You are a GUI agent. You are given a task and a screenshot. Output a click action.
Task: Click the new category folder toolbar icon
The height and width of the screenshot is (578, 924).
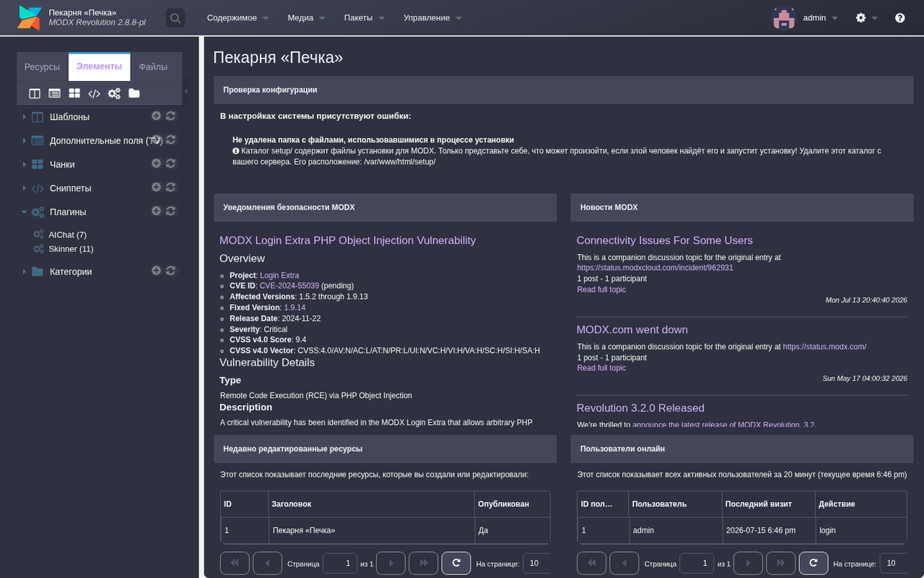tap(134, 93)
